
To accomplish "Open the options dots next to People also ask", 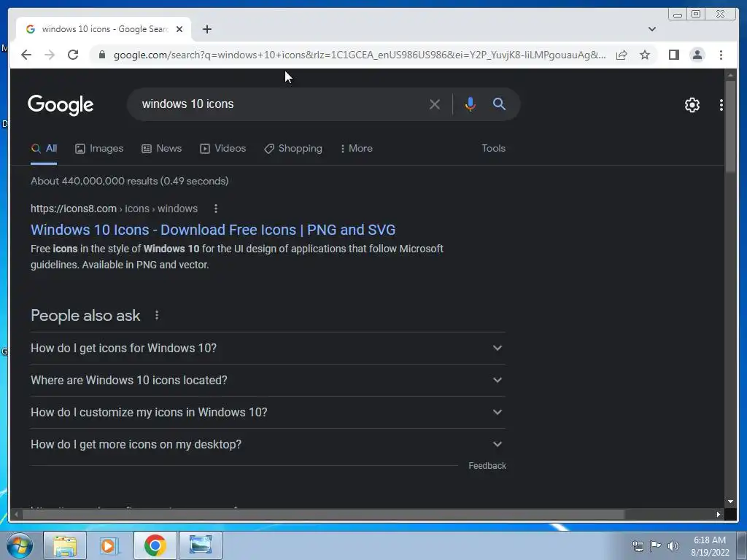I will (x=157, y=315).
